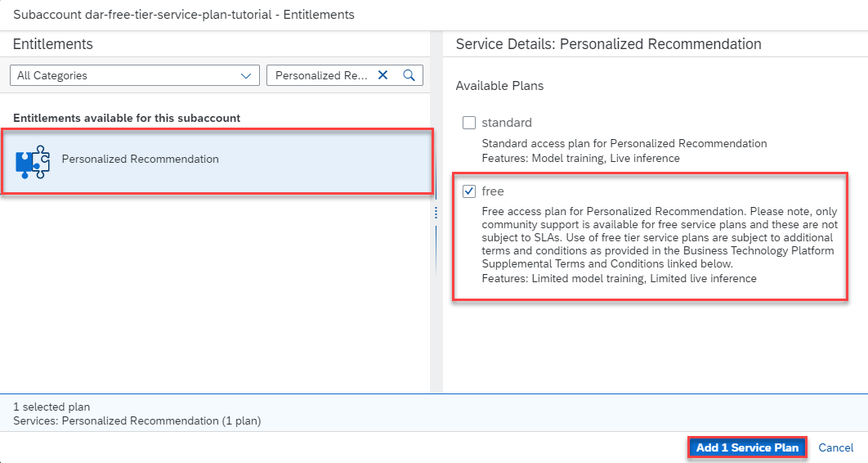The height and width of the screenshot is (463, 868).
Task: Click Add 1 Service Plan button
Action: tap(747, 447)
